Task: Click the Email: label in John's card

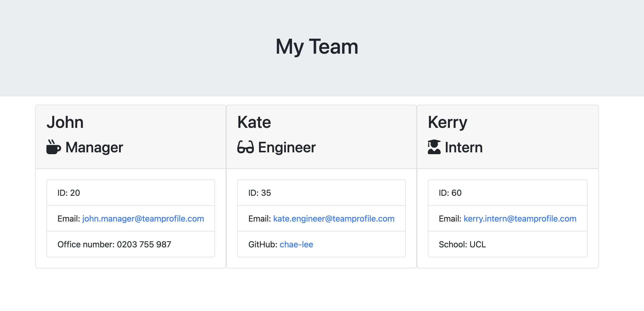Action: pyautogui.click(x=69, y=219)
